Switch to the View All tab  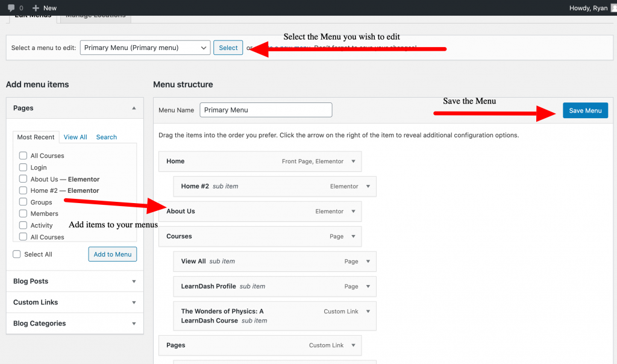[x=75, y=137]
